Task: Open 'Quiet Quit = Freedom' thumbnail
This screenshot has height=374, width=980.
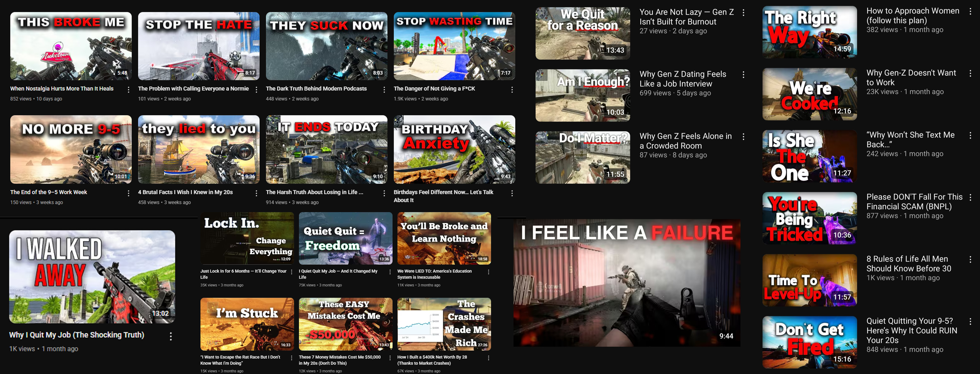Action: [x=345, y=238]
